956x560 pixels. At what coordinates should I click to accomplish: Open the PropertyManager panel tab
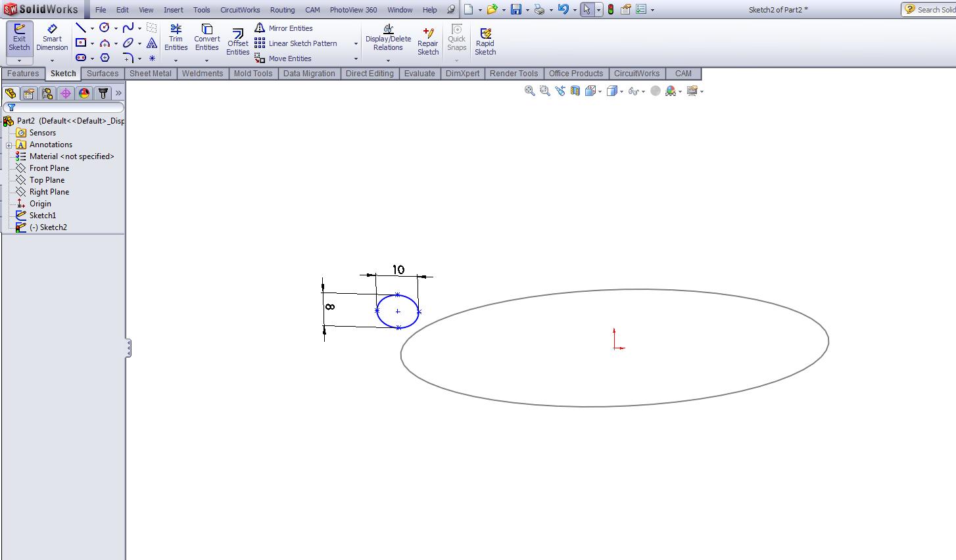tap(29, 93)
